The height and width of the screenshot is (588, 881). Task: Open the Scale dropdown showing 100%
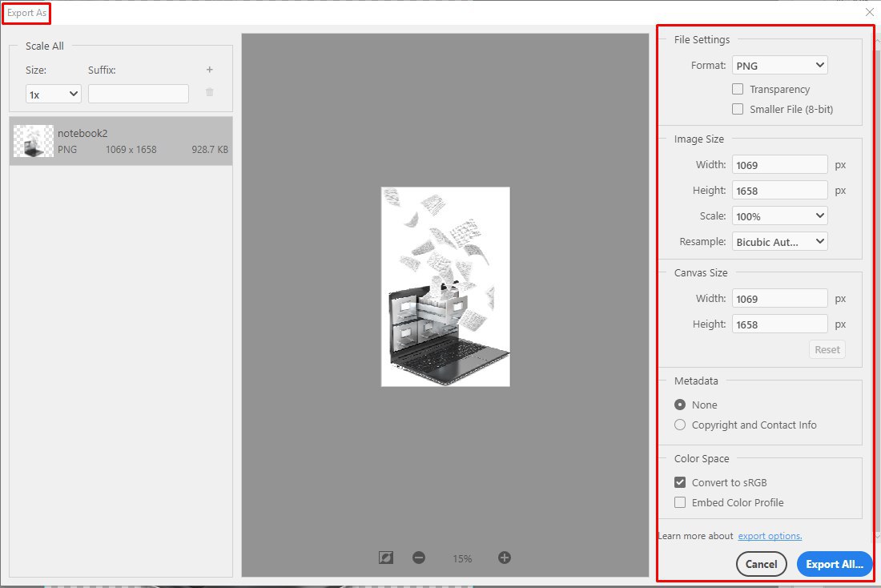pyautogui.click(x=780, y=215)
